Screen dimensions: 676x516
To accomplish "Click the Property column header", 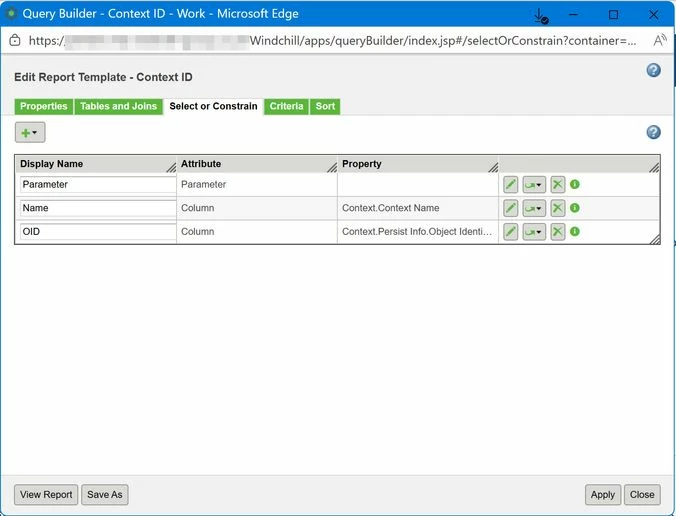I will pos(418,164).
